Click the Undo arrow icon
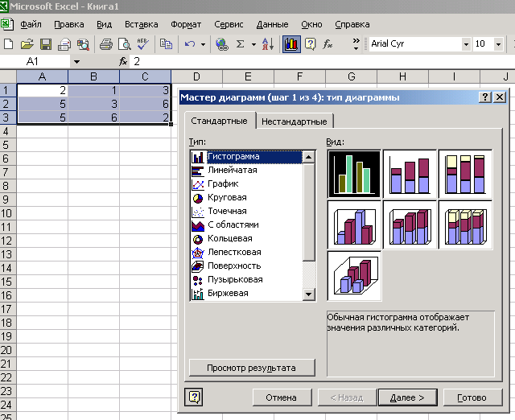The width and height of the screenshot is (515, 420). 190,43
